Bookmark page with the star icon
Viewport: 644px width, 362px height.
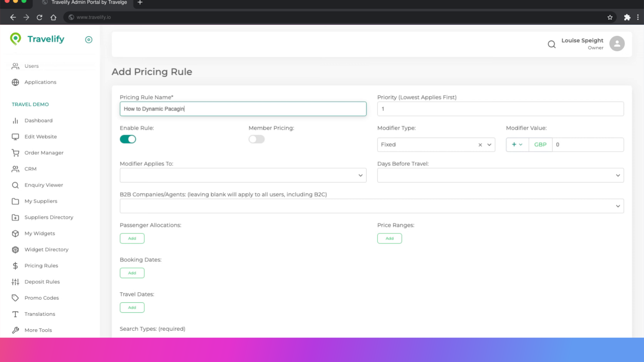(x=610, y=17)
